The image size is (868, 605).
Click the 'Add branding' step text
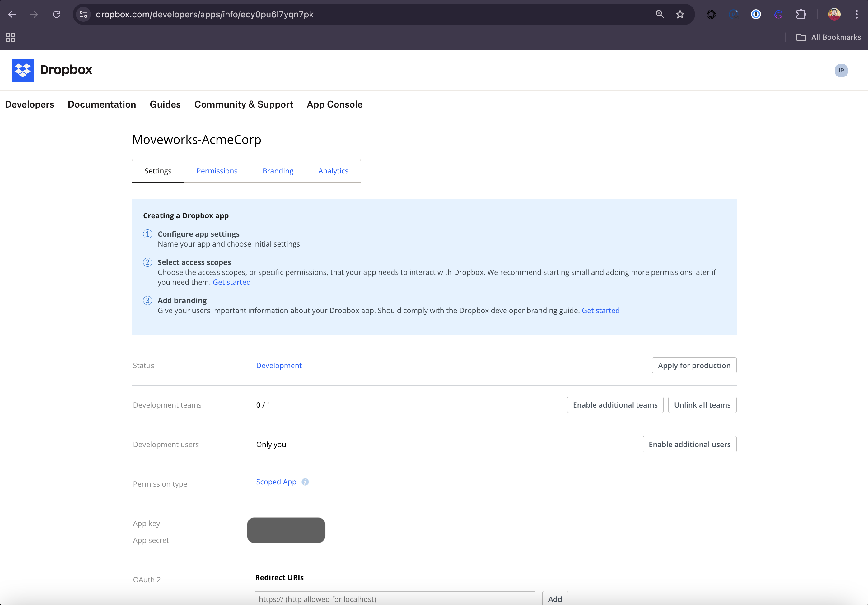[x=182, y=300]
